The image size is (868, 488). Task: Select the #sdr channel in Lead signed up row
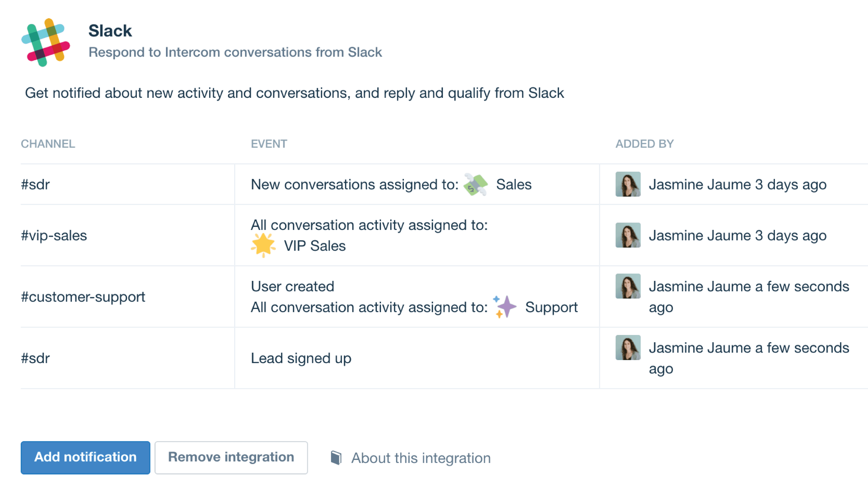[35, 358]
